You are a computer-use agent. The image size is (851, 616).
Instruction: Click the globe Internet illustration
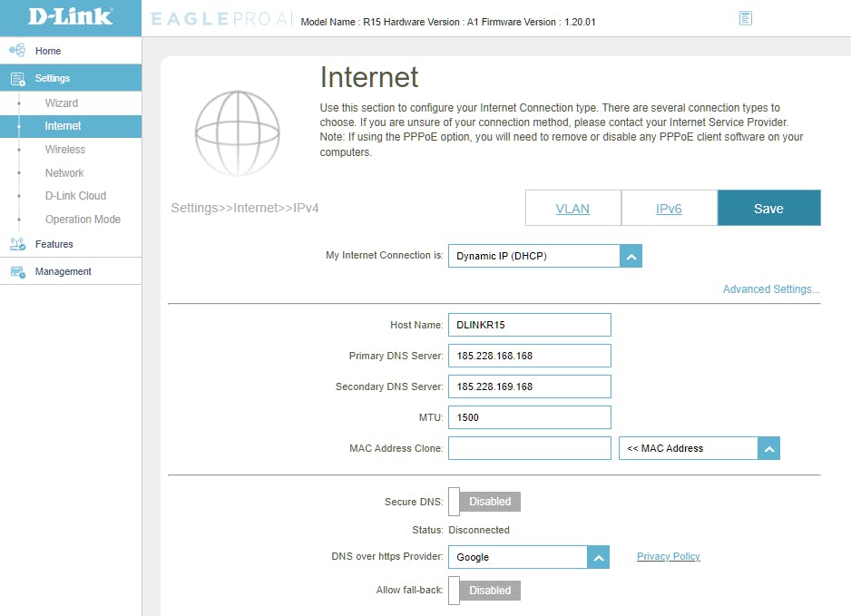pos(238,133)
